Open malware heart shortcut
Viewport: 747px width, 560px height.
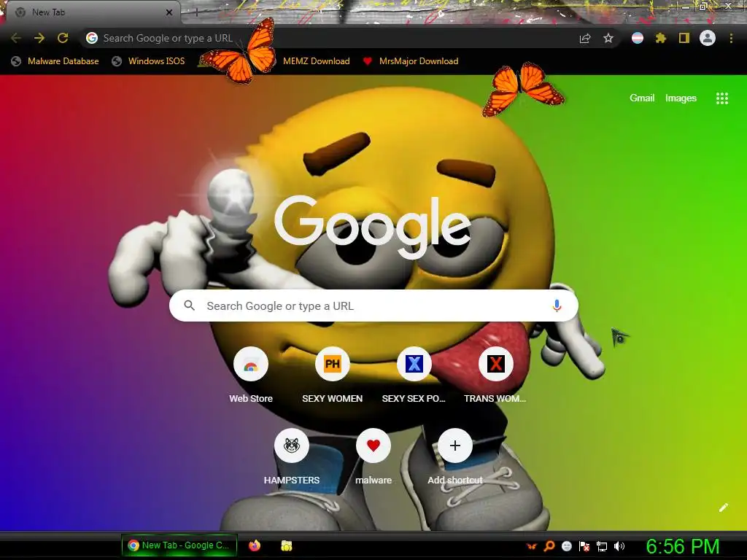click(x=373, y=457)
